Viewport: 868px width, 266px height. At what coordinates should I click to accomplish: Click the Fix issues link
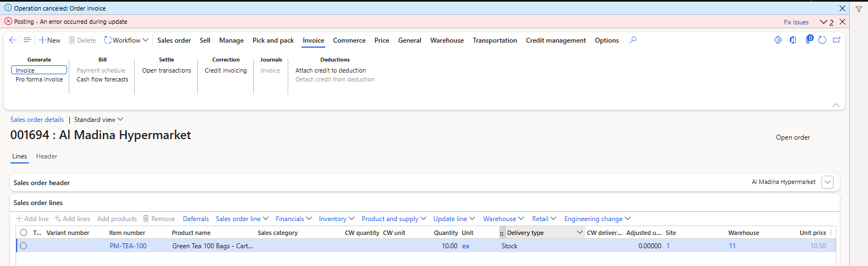point(796,22)
